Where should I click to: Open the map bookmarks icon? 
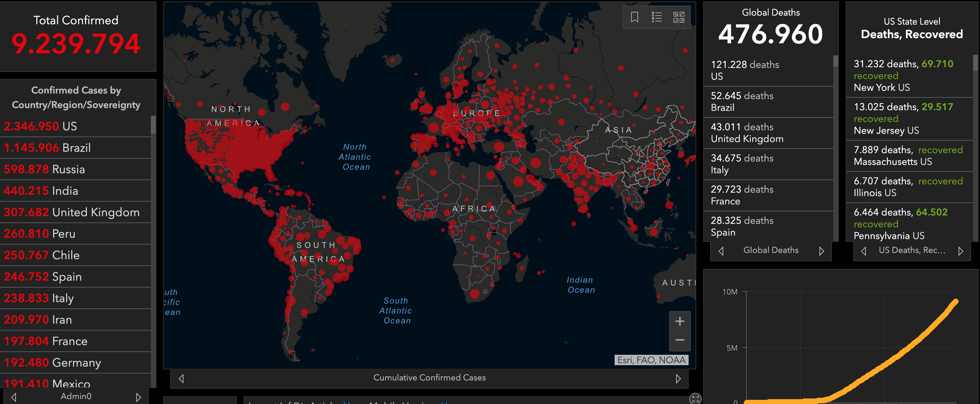pyautogui.click(x=634, y=17)
